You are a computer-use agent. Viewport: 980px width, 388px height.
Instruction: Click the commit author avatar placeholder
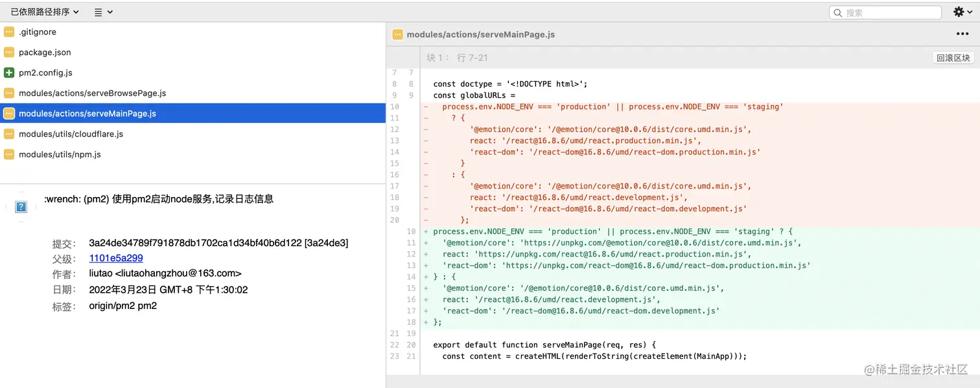click(21, 207)
